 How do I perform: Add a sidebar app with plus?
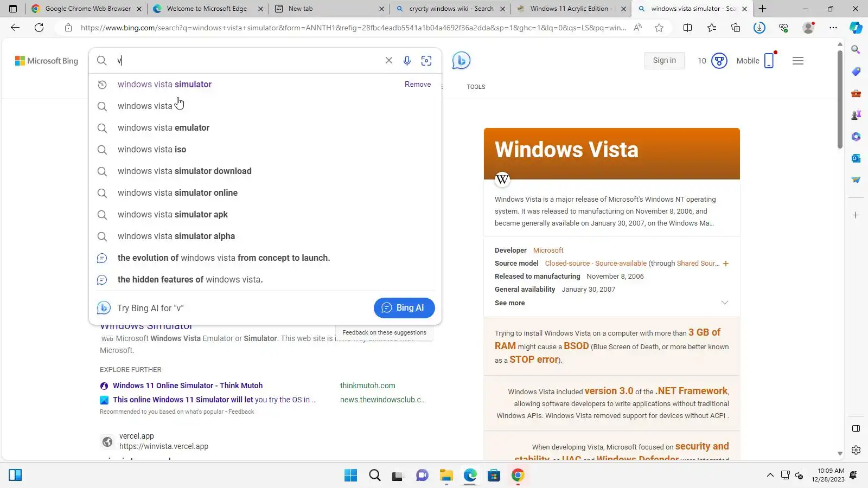(856, 215)
